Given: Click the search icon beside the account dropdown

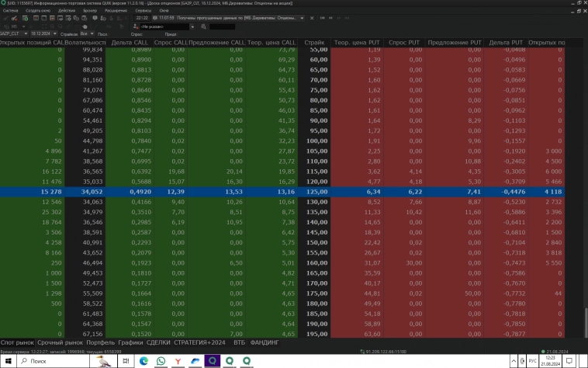Looking at the screenshot, I should pos(202,26).
